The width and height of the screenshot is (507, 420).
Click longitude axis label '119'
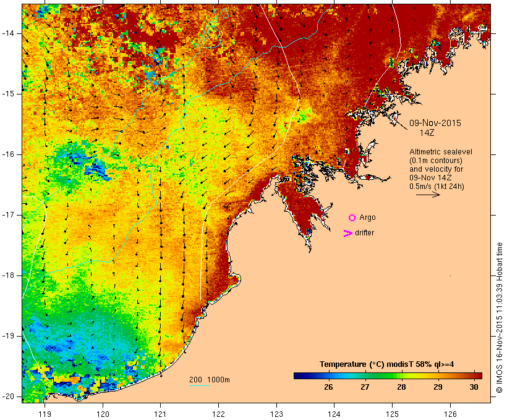click(x=45, y=414)
